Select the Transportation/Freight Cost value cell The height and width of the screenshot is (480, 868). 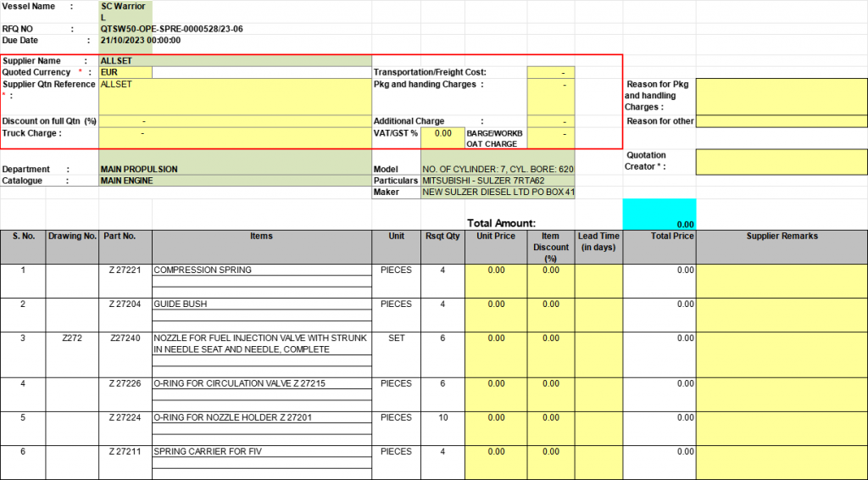coord(551,72)
